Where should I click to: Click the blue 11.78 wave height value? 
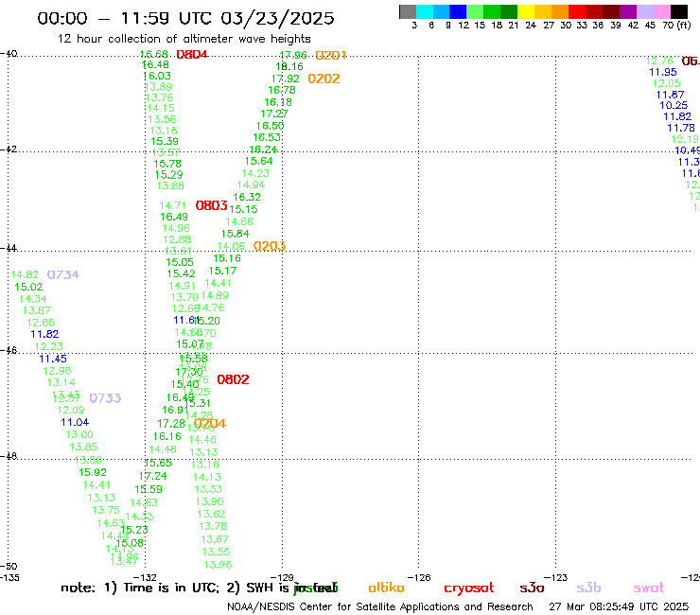[681, 128]
